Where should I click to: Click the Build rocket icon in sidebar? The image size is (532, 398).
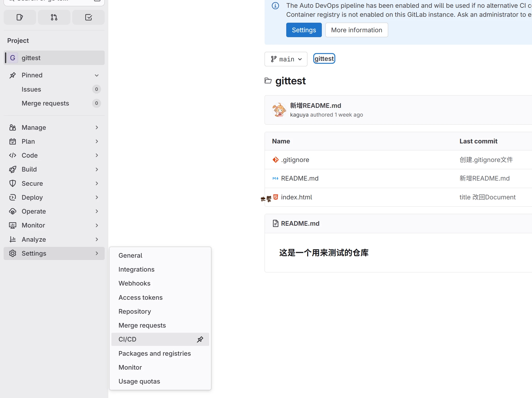tap(13, 169)
